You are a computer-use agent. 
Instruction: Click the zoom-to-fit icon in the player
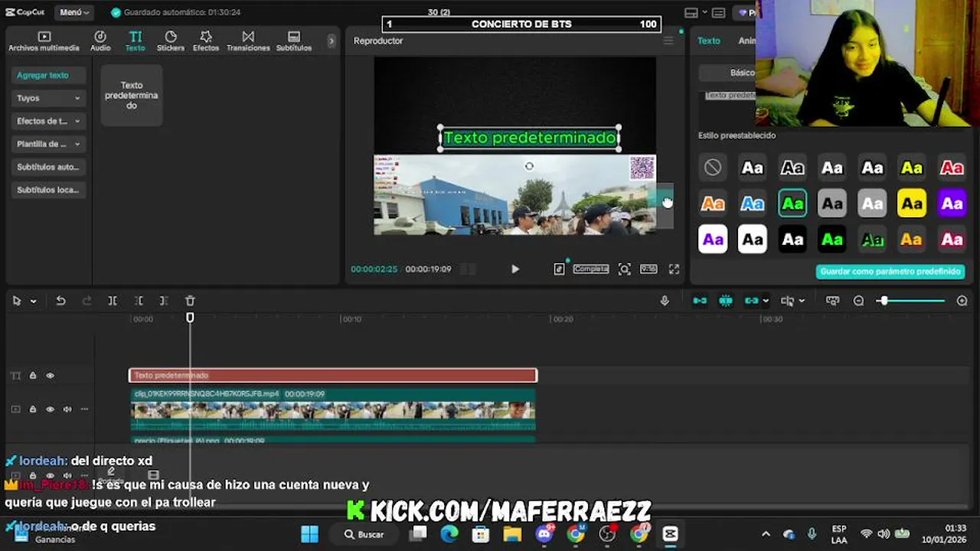625,269
